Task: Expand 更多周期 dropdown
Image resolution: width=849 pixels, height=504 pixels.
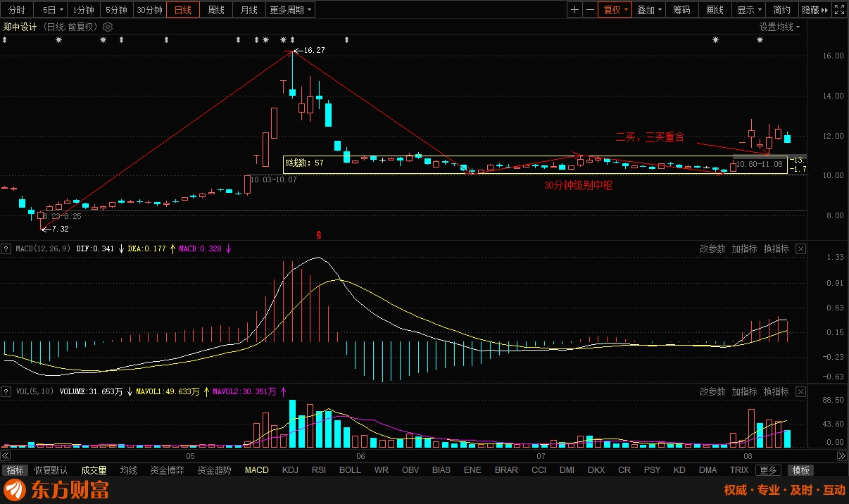Action: (291, 10)
